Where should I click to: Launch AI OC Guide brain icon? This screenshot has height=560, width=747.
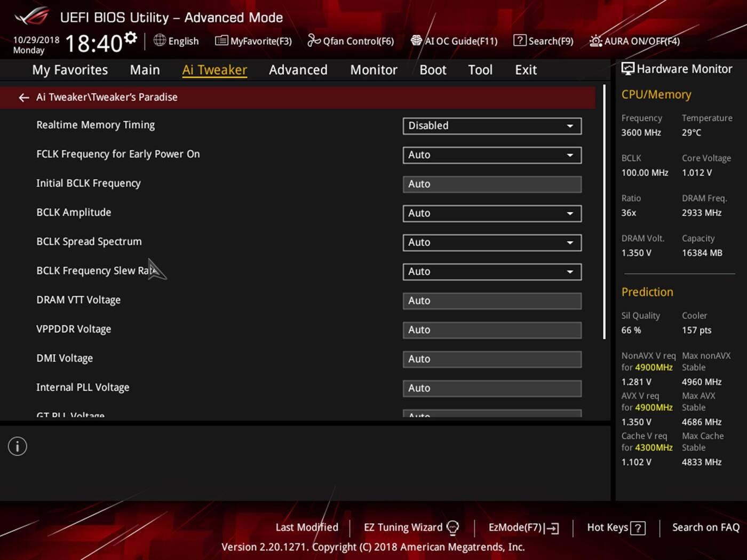416,41
